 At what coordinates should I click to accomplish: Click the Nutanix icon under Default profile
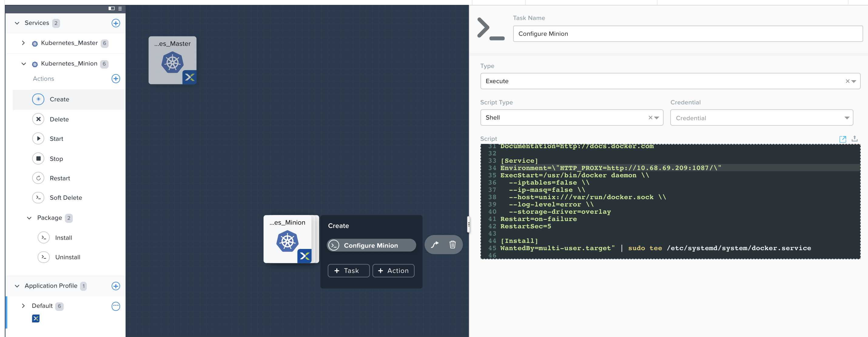pos(36,318)
